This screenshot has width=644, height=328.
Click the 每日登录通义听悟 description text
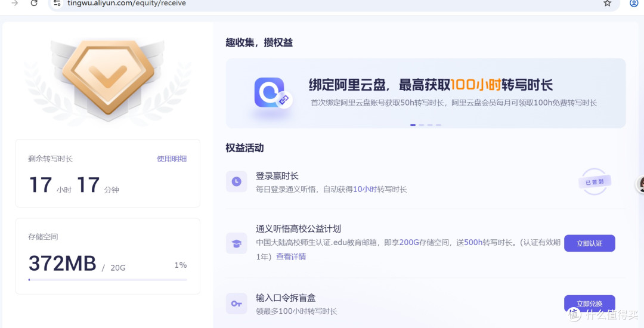tap(332, 189)
